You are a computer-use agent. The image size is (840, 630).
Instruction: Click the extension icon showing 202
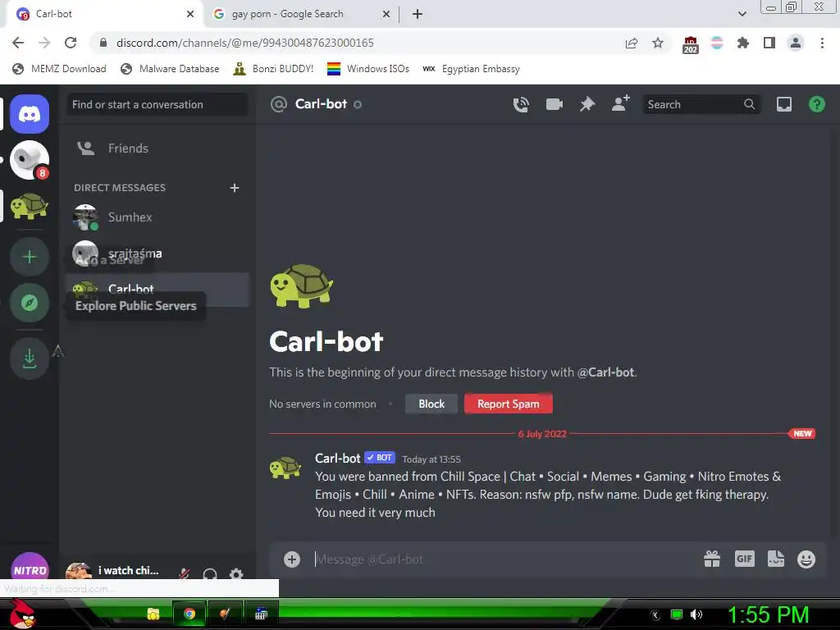tap(690, 44)
